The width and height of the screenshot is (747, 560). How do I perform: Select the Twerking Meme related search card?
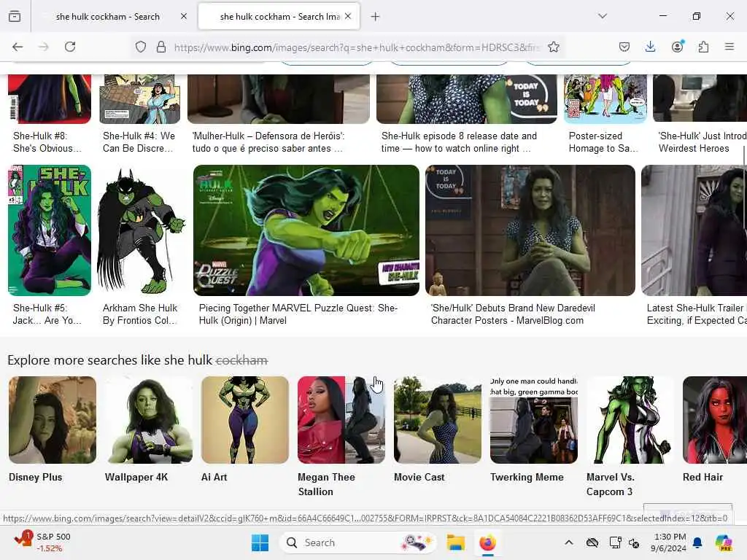[533, 429]
